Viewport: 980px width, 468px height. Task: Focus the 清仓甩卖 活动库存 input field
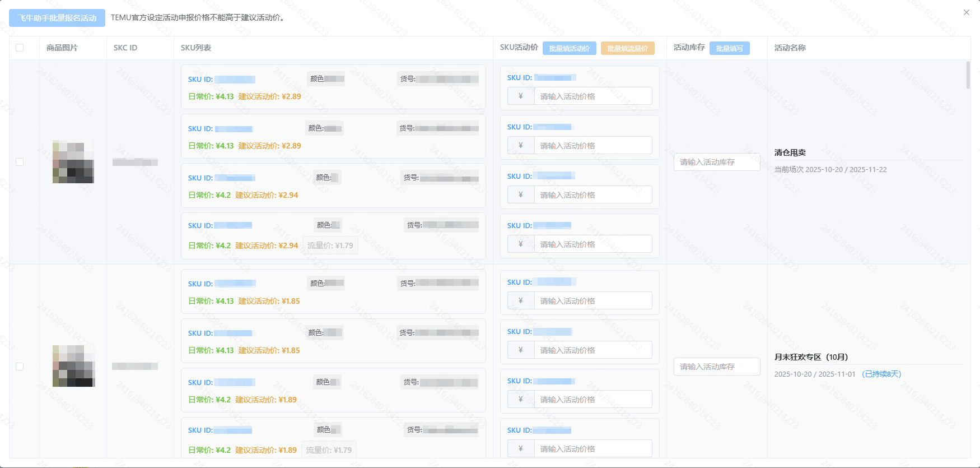coord(716,162)
